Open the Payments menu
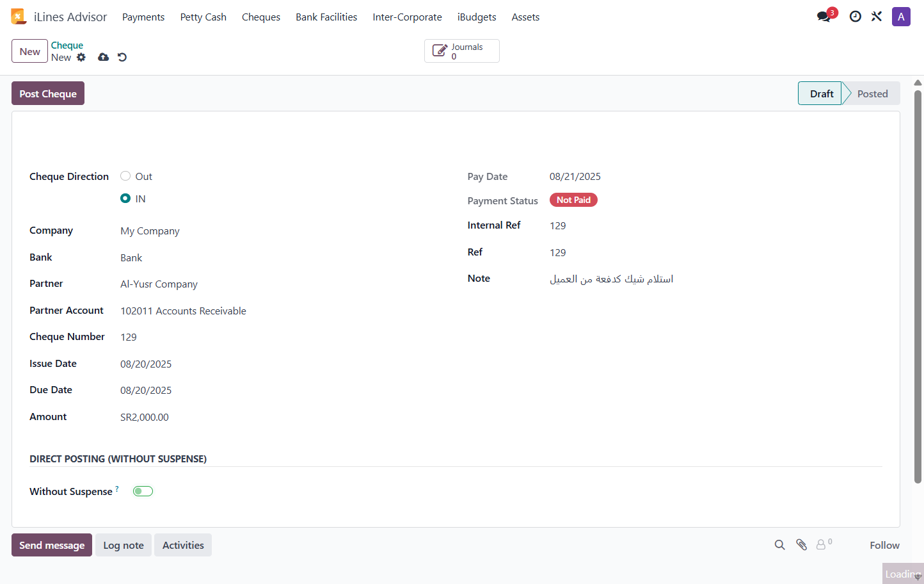This screenshot has height=584, width=924. pyautogui.click(x=143, y=17)
